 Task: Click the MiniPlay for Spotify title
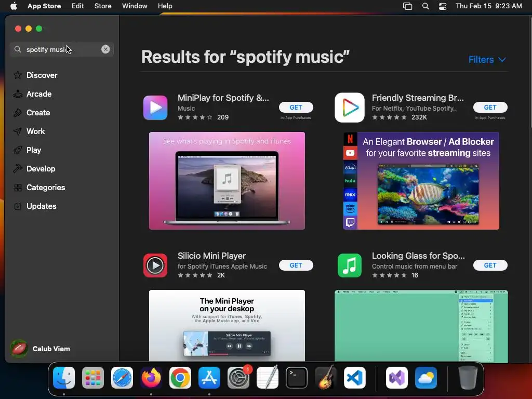(223, 98)
